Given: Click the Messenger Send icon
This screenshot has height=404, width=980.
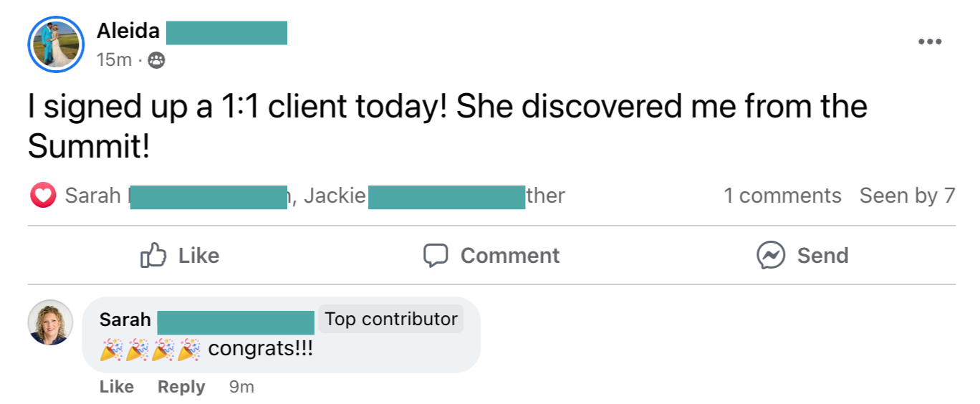Looking at the screenshot, I should pos(771,256).
